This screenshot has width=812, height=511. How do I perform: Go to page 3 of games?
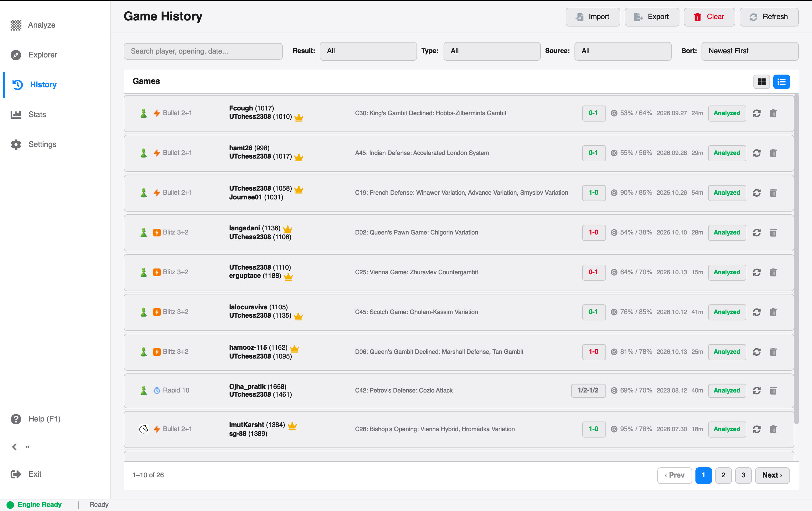743,475
